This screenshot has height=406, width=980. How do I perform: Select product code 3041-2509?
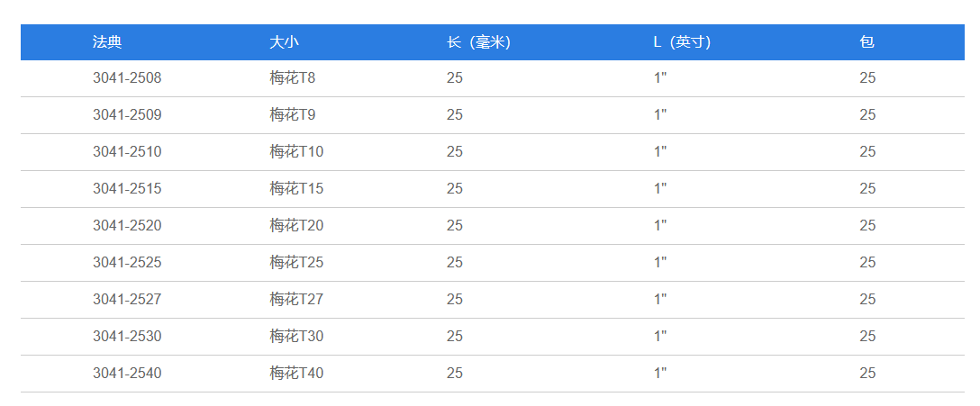coord(127,115)
